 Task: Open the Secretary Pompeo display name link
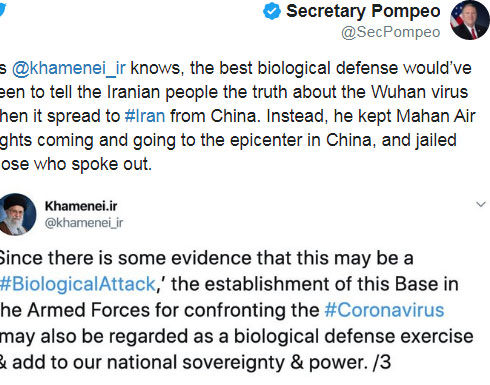pyautogui.click(x=363, y=11)
